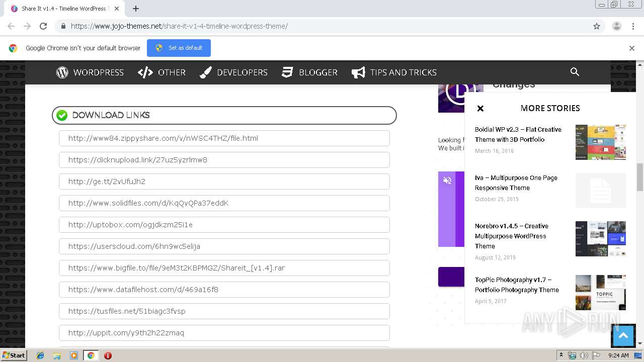This screenshot has height=362, width=644.
Task: Select the zippyshare download link field
Action: pyautogui.click(x=224, y=138)
